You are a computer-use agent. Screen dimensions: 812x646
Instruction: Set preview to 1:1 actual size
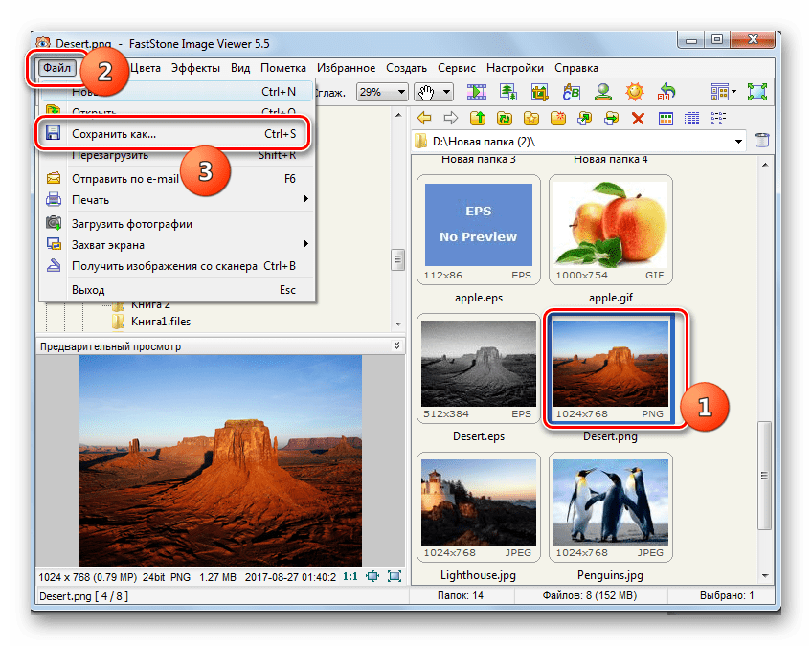[x=350, y=576]
